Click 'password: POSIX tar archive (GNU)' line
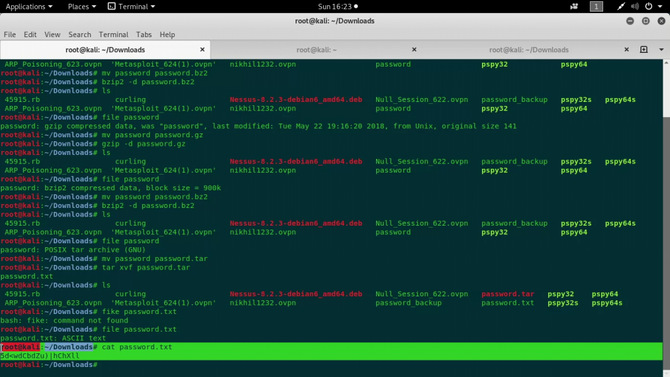670x377 pixels. (x=73, y=250)
